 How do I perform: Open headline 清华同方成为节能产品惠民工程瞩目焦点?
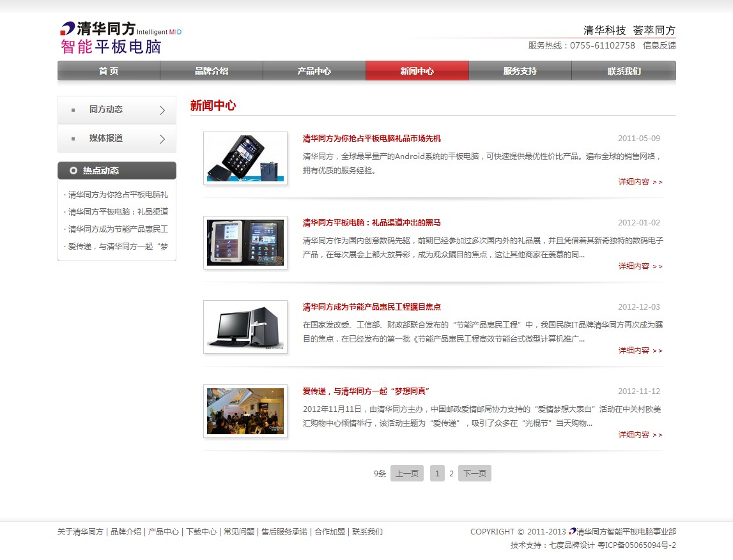click(x=372, y=307)
